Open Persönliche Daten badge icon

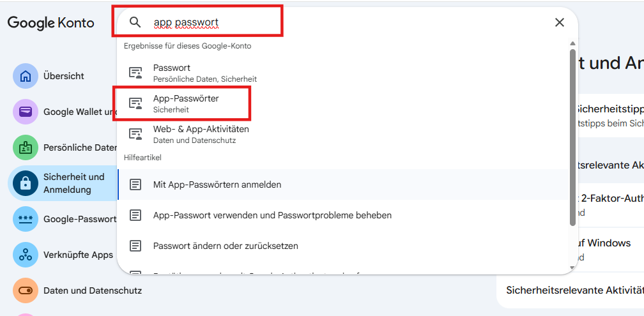click(x=26, y=147)
